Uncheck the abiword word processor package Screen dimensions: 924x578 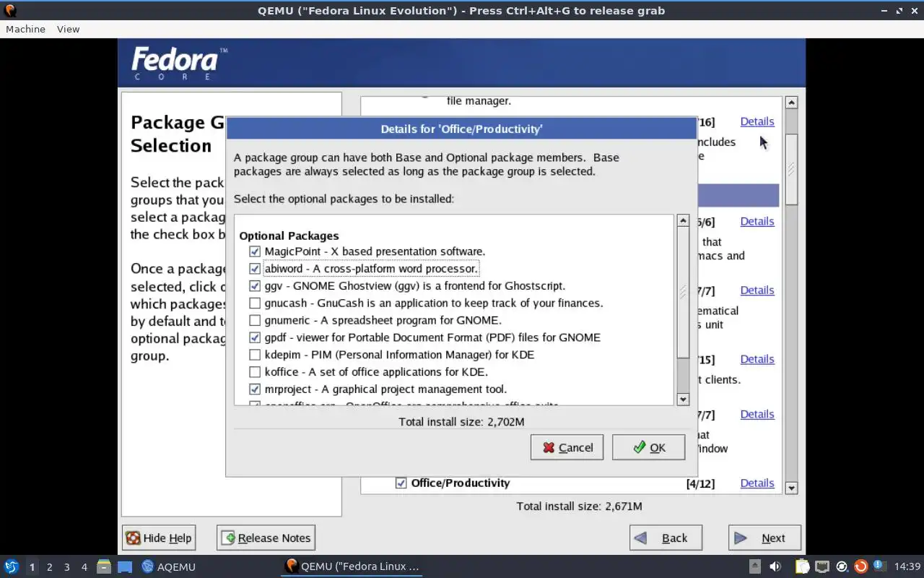(255, 269)
